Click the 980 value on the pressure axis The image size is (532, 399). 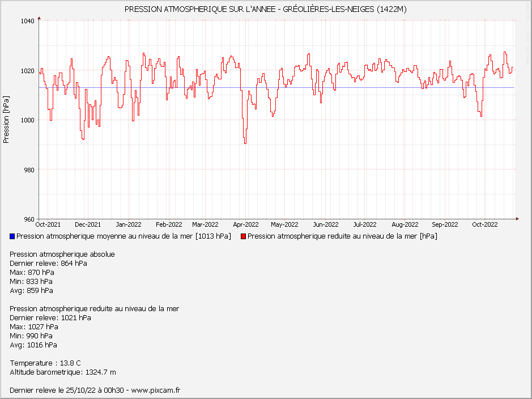(x=29, y=169)
